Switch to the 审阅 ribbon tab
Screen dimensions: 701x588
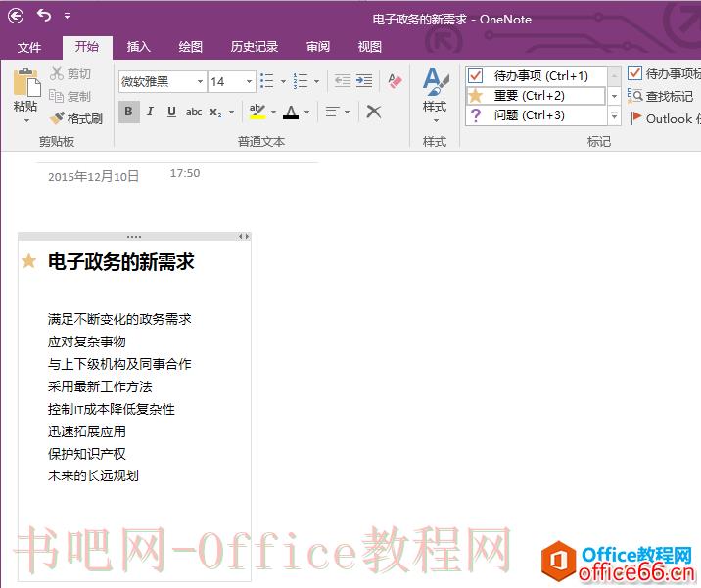point(318,46)
